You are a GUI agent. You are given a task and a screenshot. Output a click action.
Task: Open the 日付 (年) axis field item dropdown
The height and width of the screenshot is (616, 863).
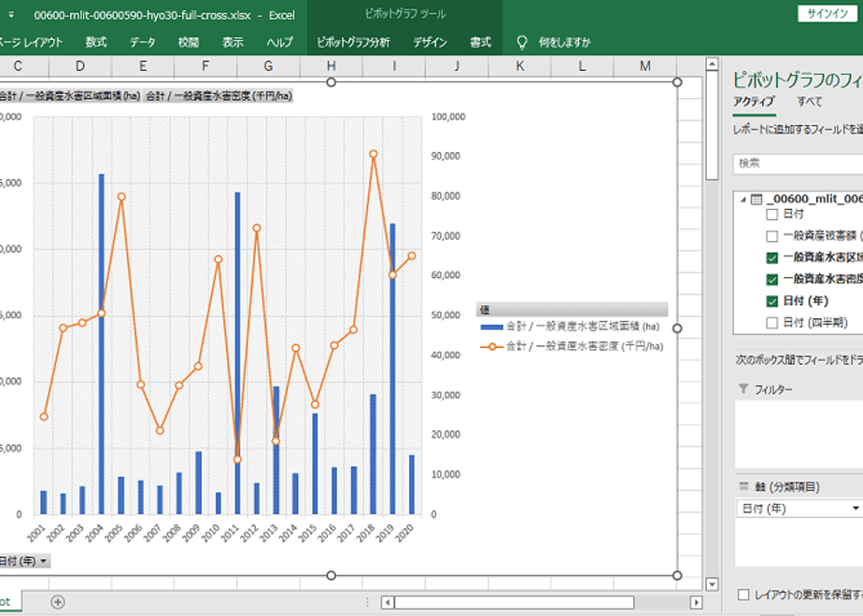click(x=855, y=508)
